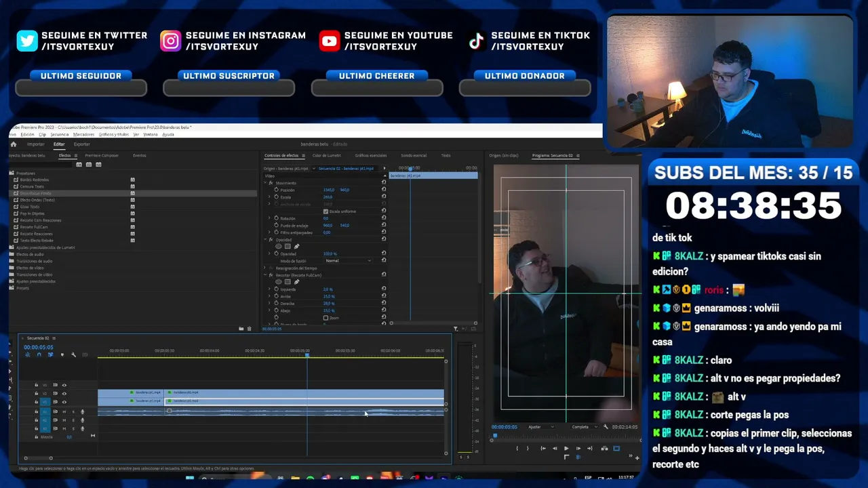This screenshot has height=488, width=868.
Task: Toggle the Escala uniforme checkbox
Action: (325, 211)
